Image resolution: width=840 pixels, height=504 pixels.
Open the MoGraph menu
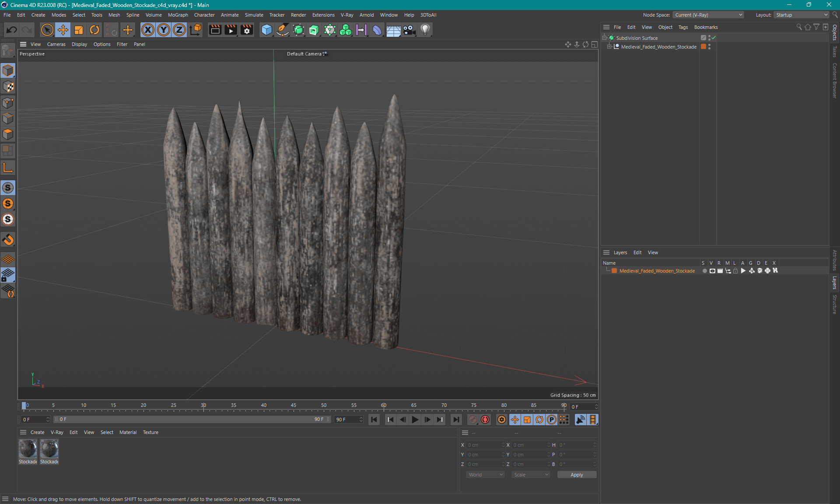pyautogui.click(x=178, y=15)
